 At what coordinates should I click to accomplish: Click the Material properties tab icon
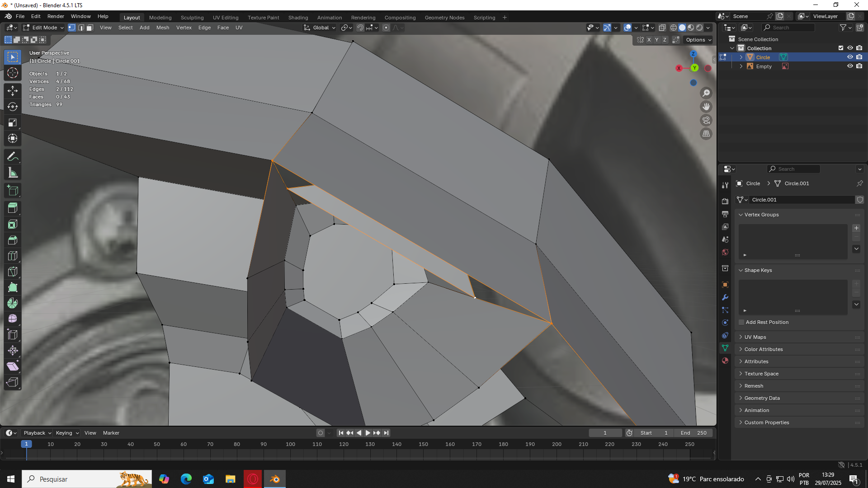pyautogui.click(x=725, y=361)
